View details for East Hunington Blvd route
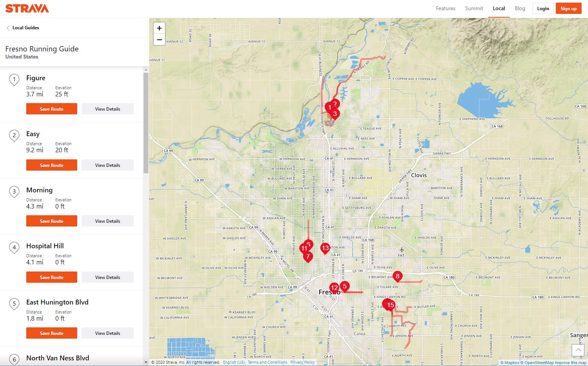Image resolution: width=588 pixels, height=366 pixels. (108, 333)
